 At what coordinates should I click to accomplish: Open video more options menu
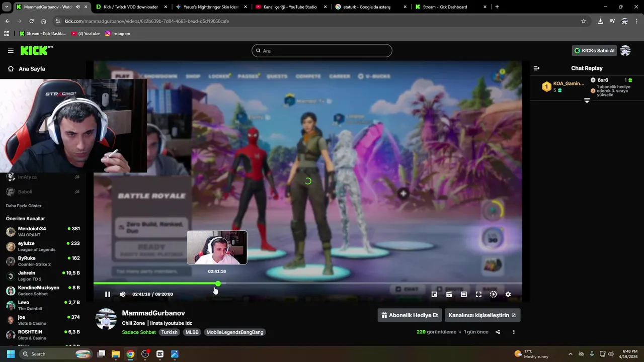[x=514, y=332]
